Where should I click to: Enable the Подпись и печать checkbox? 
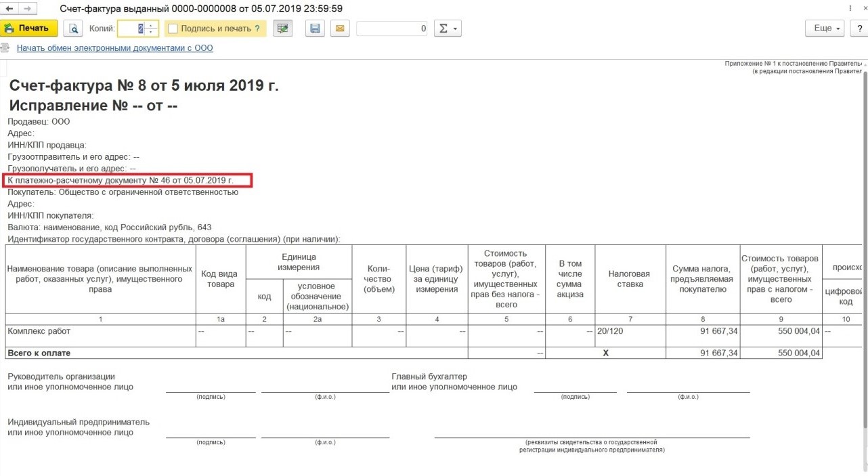173,28
